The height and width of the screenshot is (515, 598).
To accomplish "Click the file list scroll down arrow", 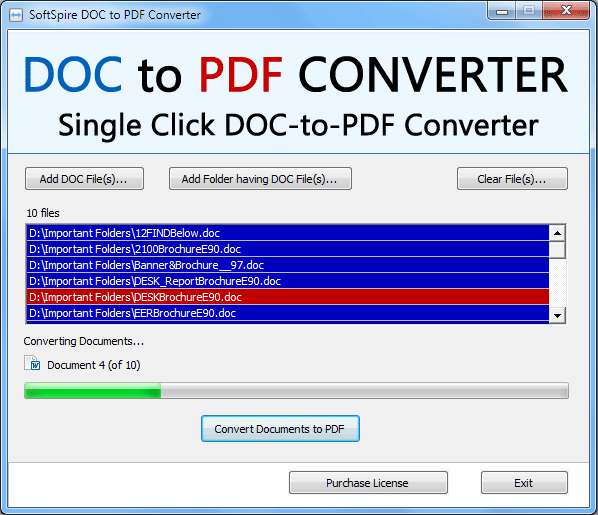I will (558, 315).
